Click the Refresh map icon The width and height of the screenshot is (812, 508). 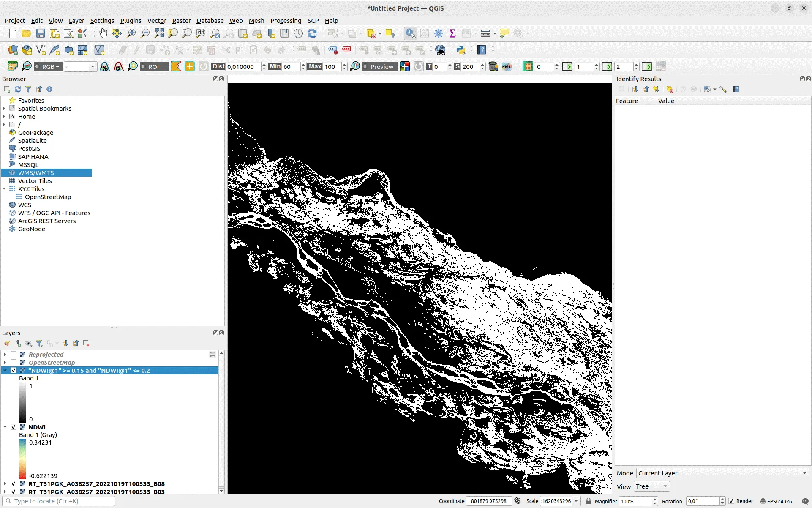[x=312, y=33]
